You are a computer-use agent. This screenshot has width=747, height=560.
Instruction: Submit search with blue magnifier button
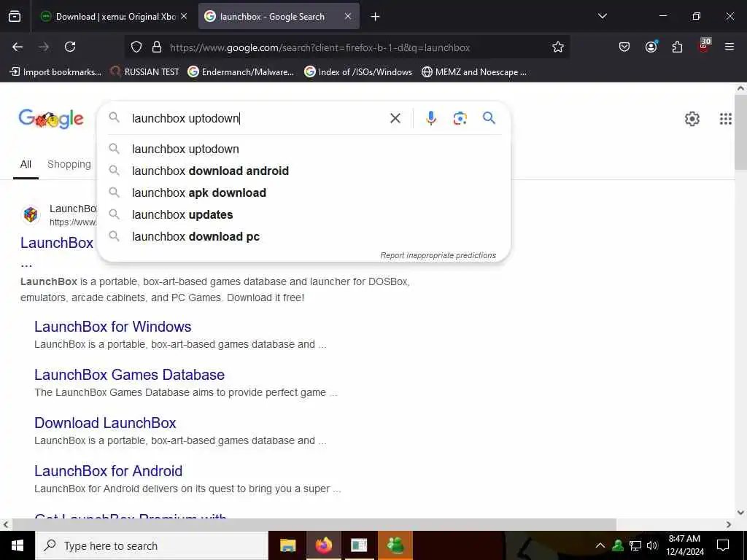point(489,117)
